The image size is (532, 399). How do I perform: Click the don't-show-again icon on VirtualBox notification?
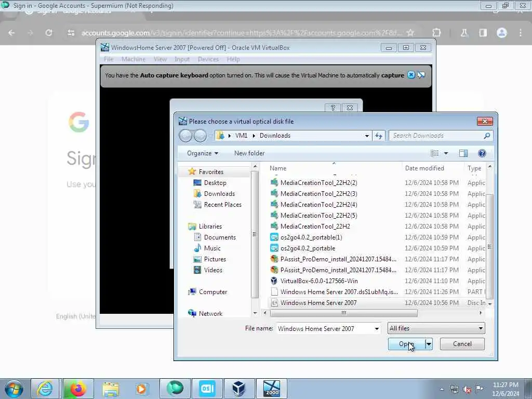click(x=421, y=75)
